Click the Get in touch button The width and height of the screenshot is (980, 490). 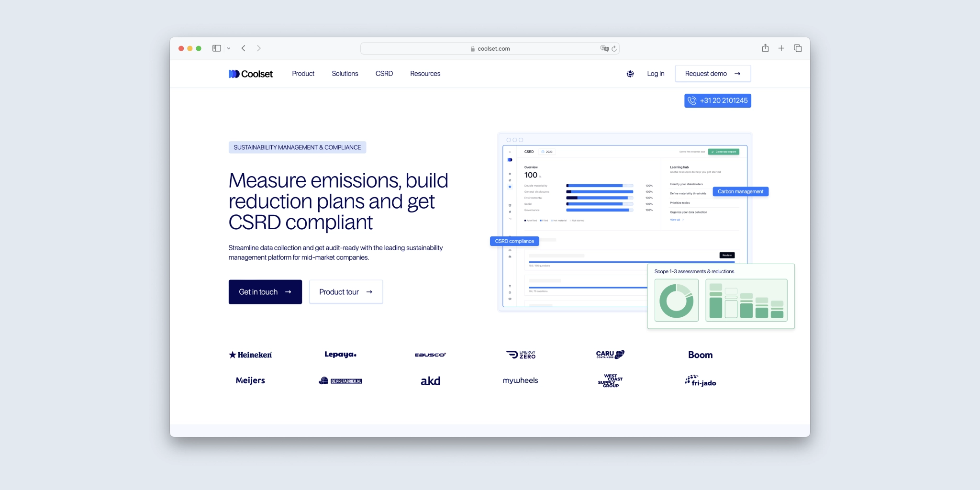265,291
